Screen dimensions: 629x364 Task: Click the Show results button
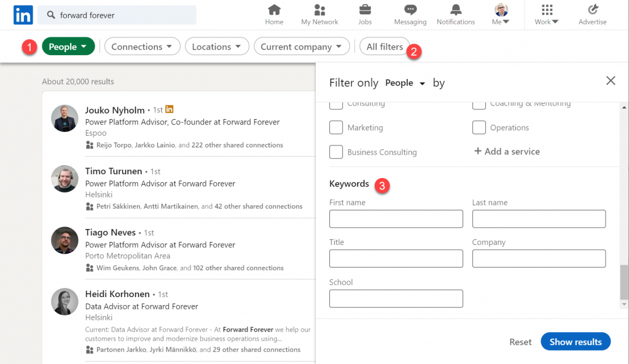pyautogui.click(x=576, y=341)
